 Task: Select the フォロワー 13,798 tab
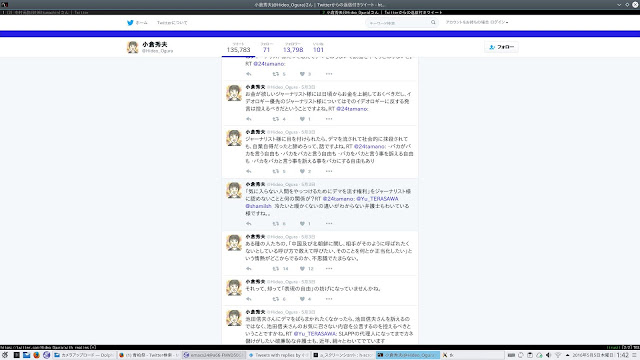pos(293,48)
